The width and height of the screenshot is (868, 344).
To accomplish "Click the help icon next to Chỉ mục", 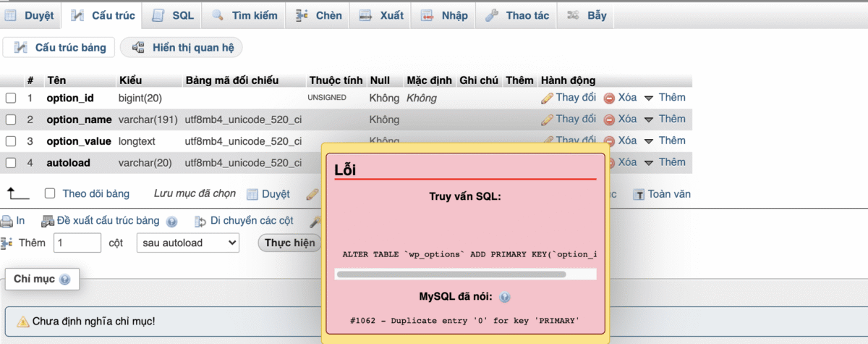I will [65, 280].
